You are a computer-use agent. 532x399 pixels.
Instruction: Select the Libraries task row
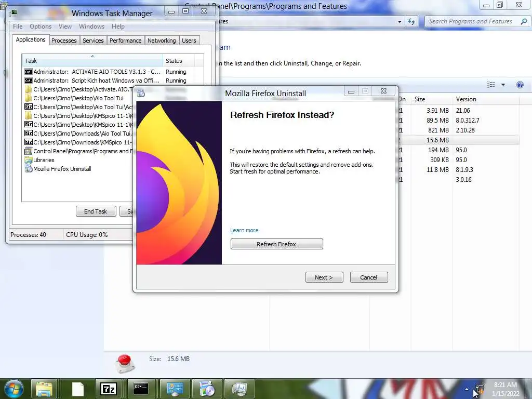click(78, 160)
